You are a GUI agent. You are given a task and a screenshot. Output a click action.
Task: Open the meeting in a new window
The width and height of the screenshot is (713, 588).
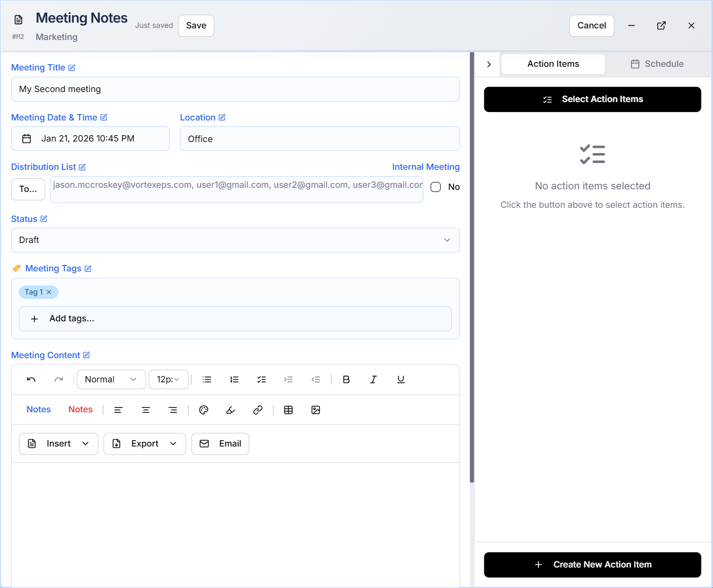(x=661, y=26)
